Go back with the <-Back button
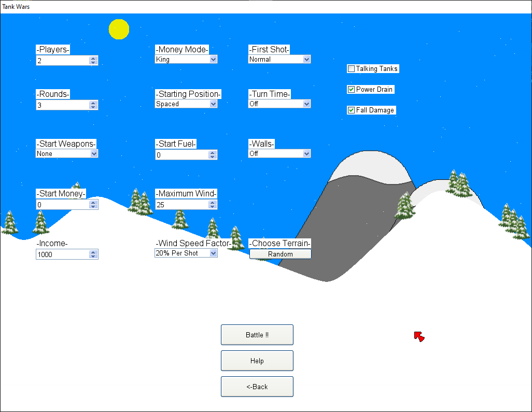 tap(257, 387)
